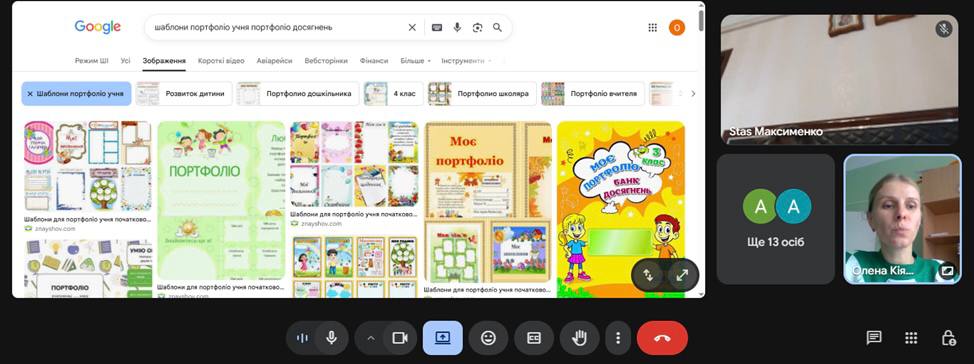This screenshot has width=974, height=364.
Task: Click the magnifier search button
Action: point(498,27)
